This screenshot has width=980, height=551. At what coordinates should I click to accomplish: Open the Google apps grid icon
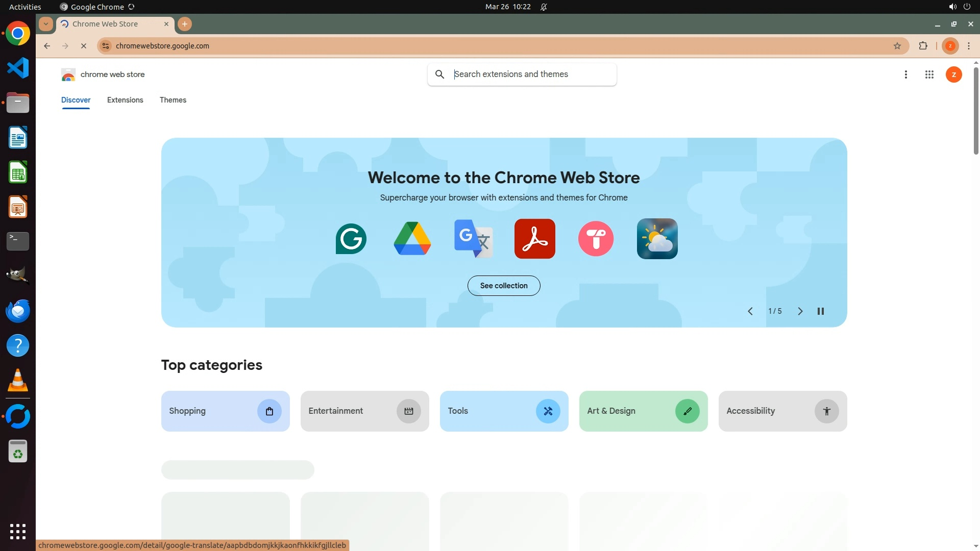coord(929,74)
